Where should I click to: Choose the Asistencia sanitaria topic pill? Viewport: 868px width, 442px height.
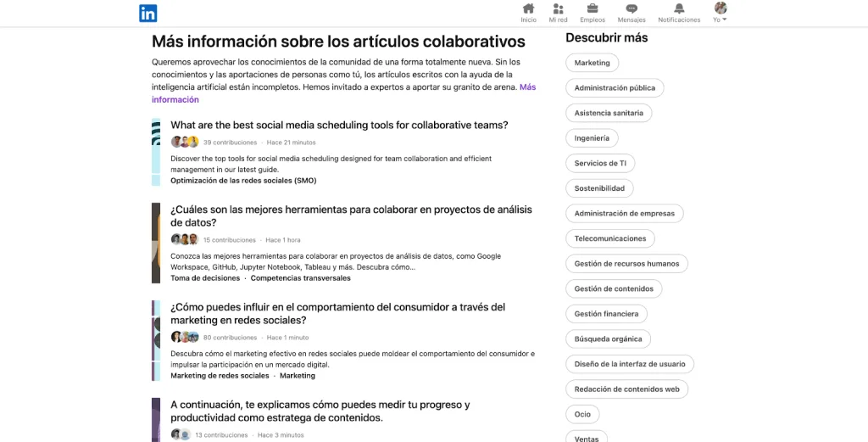pyautogui.click(x=609, y=113)
